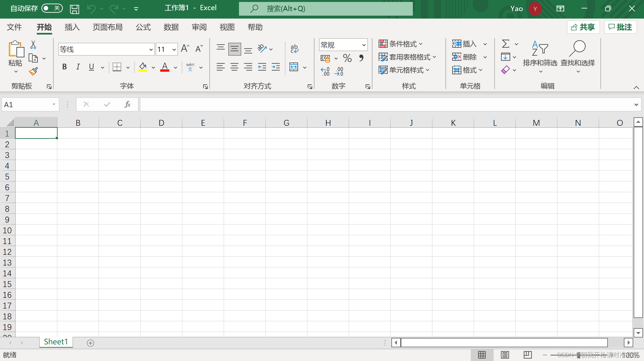Click the Name Box showing A1

pos(27,105)
